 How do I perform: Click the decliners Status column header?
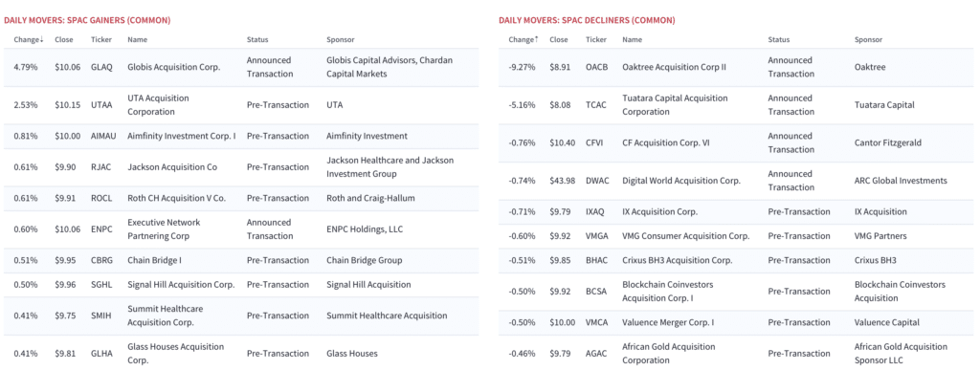(x=779, y=39)
